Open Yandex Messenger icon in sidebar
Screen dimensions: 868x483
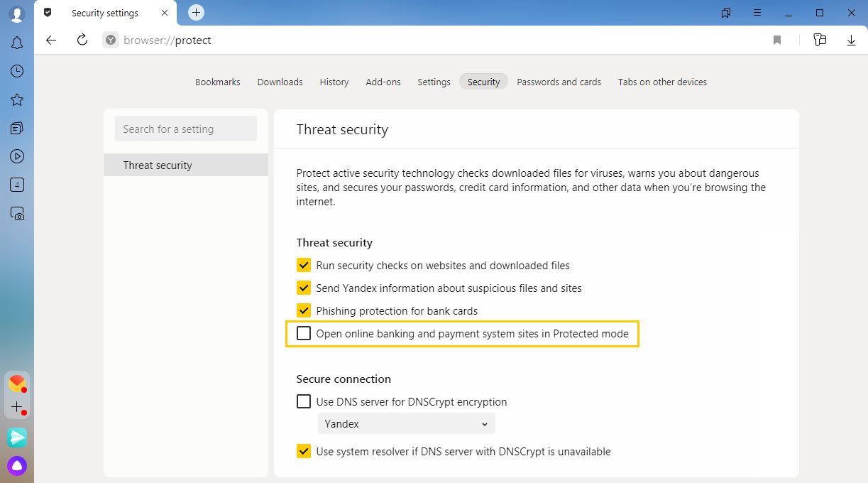[x=17, y=437]
